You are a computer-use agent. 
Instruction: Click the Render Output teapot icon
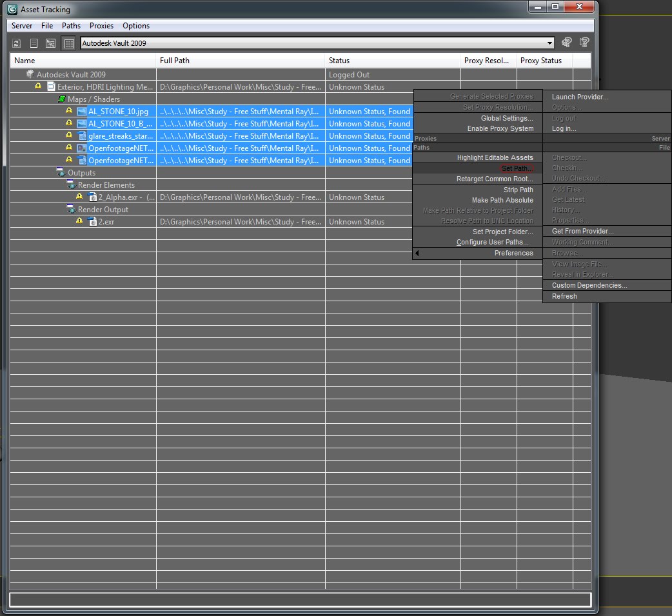point(71,209)
